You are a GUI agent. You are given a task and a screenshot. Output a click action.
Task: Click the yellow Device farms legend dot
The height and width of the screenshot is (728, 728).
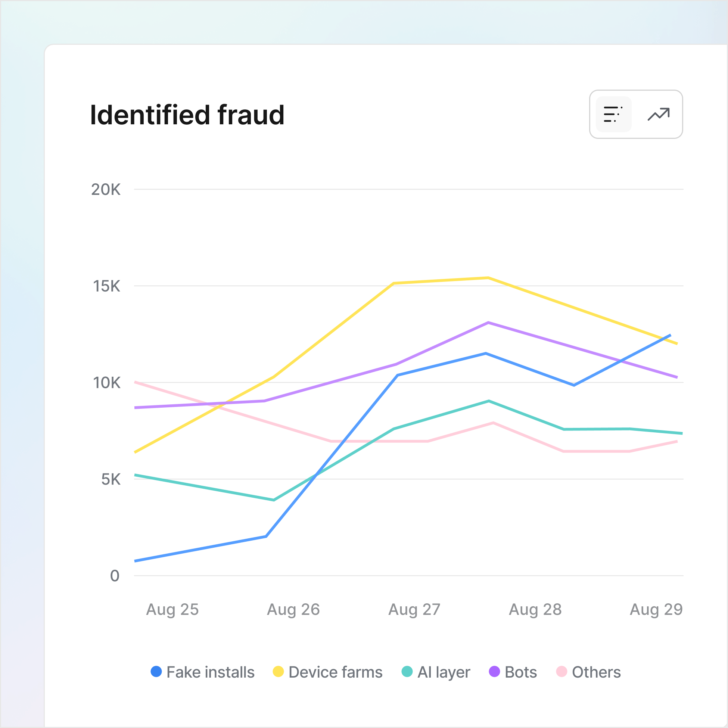(x=278, y=672)
